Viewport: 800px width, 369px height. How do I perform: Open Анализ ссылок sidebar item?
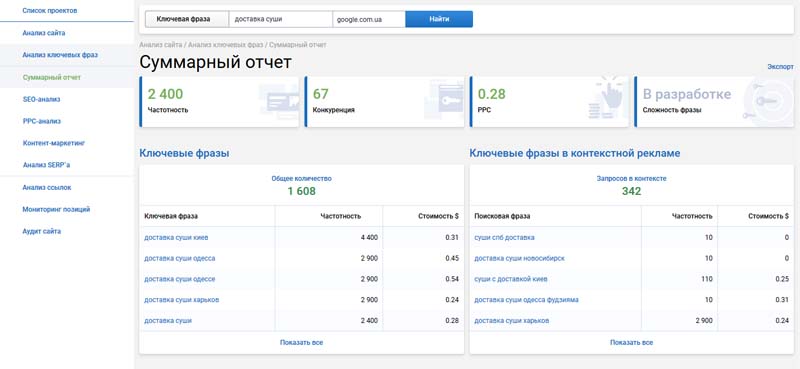[47, 188]
